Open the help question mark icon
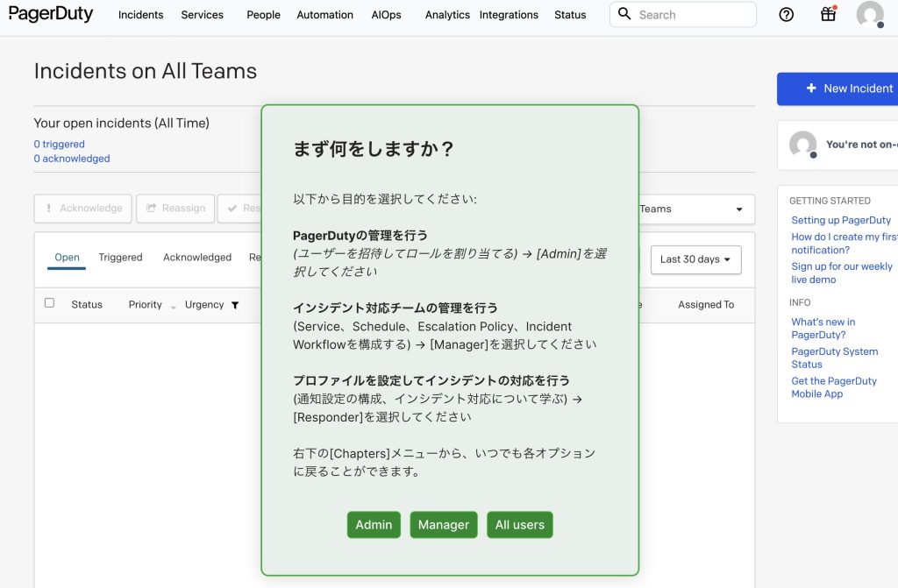 (787, 14)
